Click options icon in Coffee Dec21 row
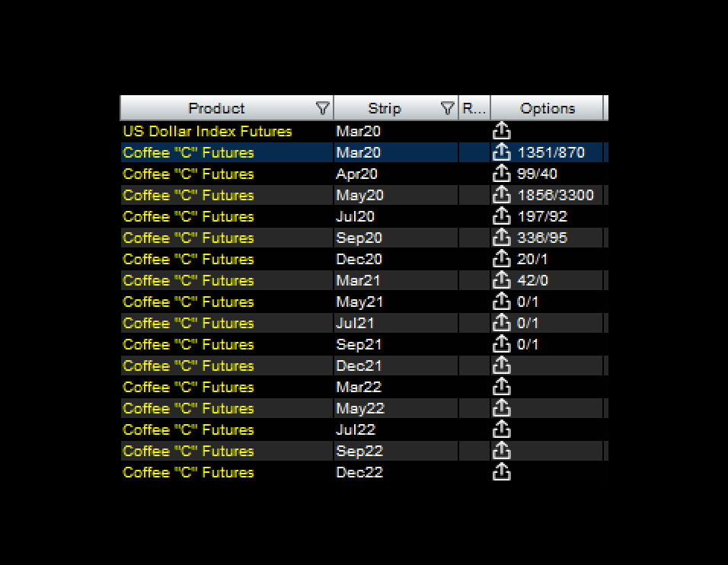Viewport: 728px width, 565px height. tap(501, 365)
